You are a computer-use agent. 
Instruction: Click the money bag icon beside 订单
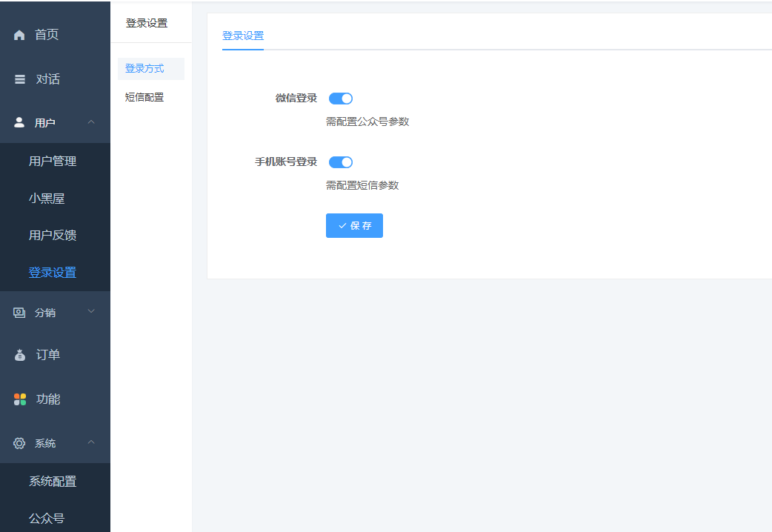[20, 355]
